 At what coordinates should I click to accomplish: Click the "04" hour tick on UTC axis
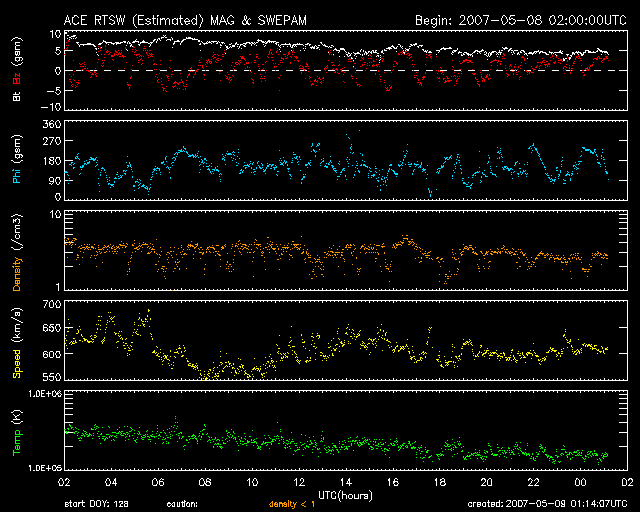tap(111, 482)
